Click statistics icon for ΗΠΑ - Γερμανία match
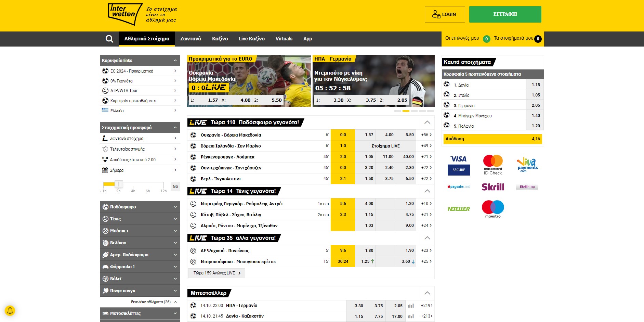Viewport: 644px width, 322px height. pyautogui.click(x=411, y=306)
